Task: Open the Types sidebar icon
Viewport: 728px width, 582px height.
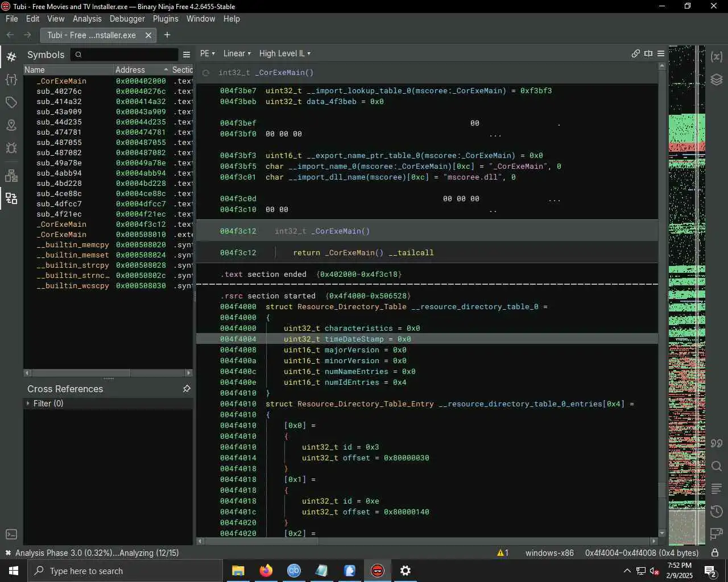Action: [11, 79]
